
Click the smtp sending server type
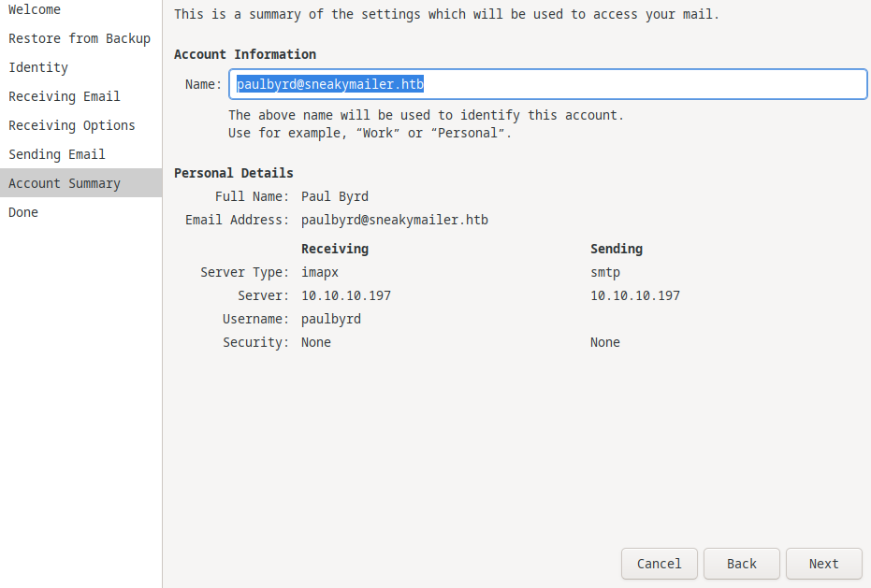tap(604, 272)
